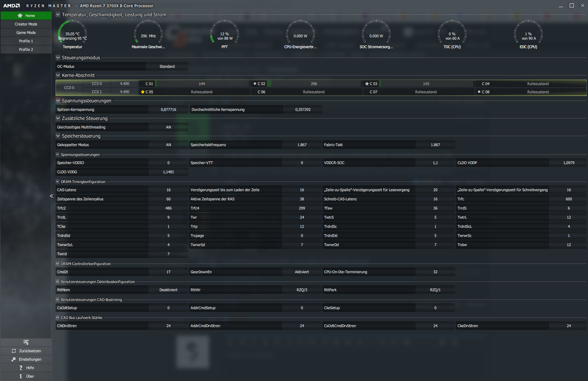
Task: Collapse Spannungssteuerungen subsection above Speicher-VDDIO
Action: coord(58,155)
